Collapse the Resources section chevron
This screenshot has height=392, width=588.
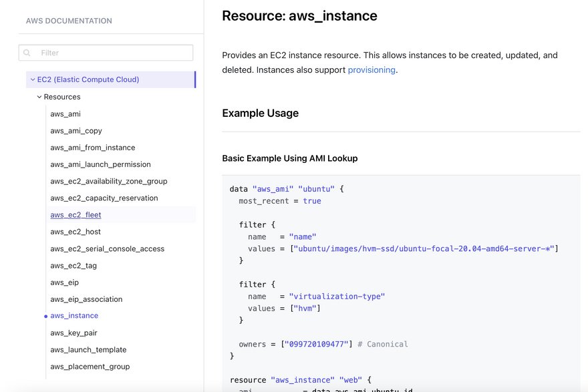pos(39,97)
